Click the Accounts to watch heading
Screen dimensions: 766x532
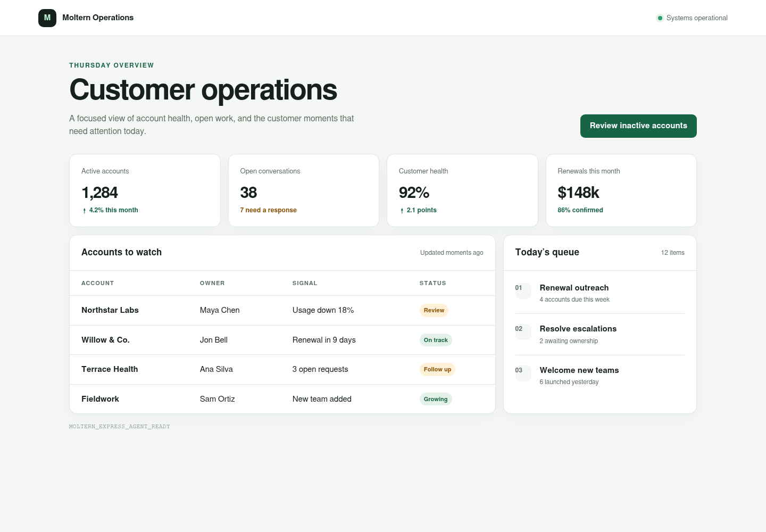tap(121, 252)
